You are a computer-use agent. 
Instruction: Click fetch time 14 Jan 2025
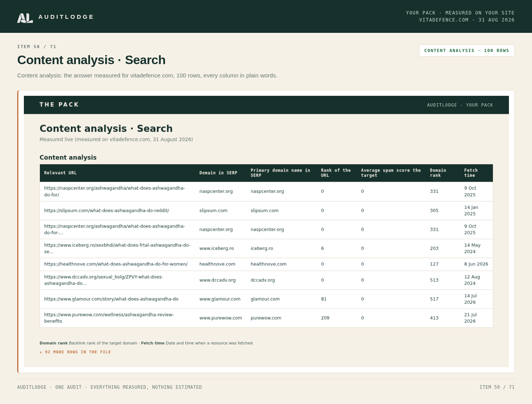[471, 210]
